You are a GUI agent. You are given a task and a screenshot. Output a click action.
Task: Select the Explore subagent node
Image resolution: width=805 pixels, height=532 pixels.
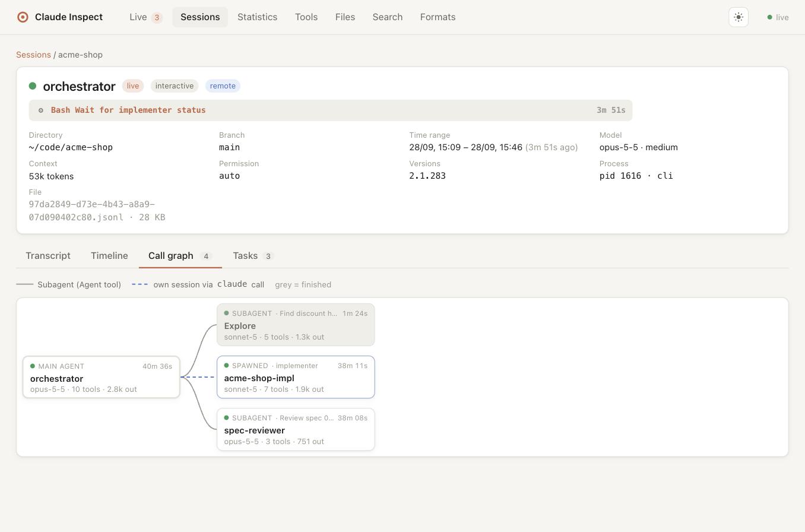point(296,325)
